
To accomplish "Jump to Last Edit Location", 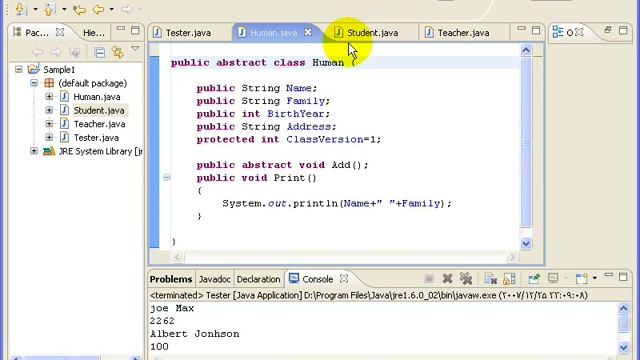I will pyautogui.click(x=80, y=9).
